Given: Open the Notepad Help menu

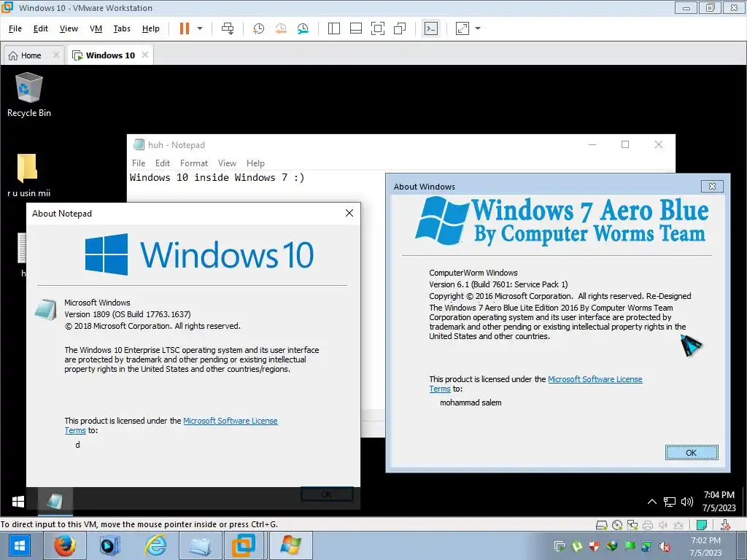Looking at the screenshot, I should (x=255, y=163).
